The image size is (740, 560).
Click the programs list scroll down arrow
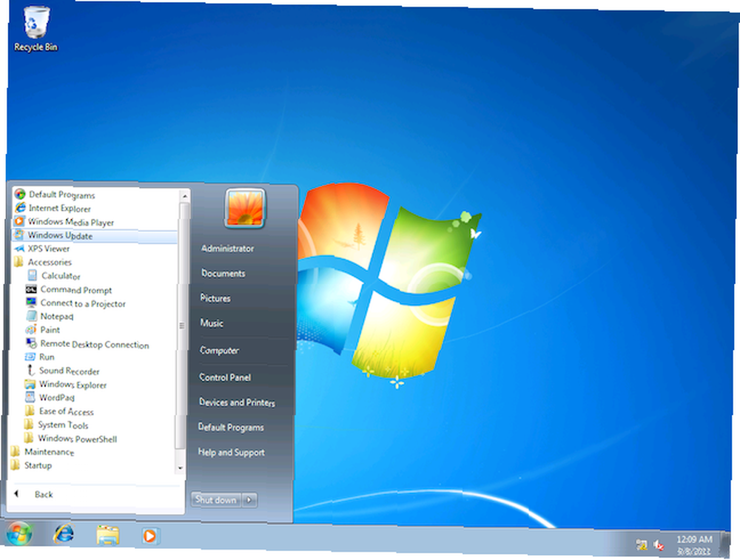point(180,468)
